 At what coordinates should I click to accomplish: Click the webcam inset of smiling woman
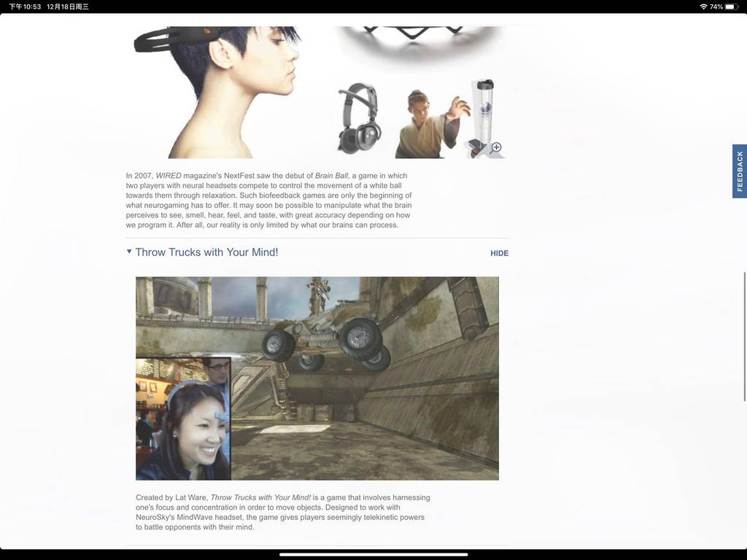point(183,419)
